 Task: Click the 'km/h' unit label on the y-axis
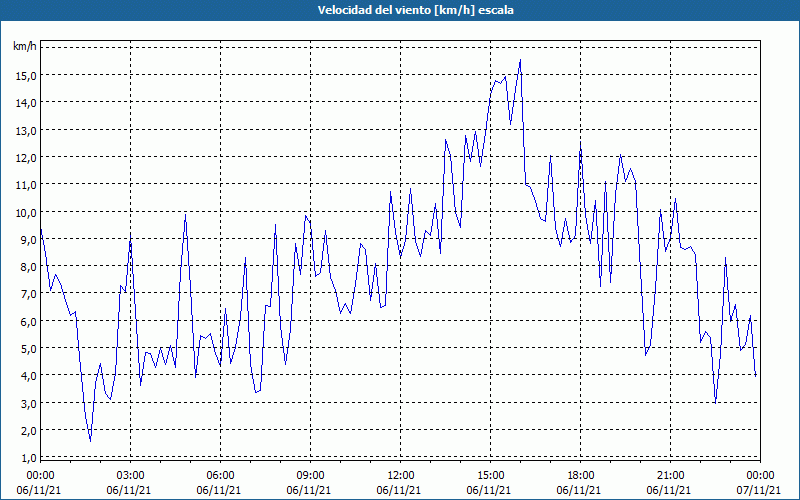(25, 47)
